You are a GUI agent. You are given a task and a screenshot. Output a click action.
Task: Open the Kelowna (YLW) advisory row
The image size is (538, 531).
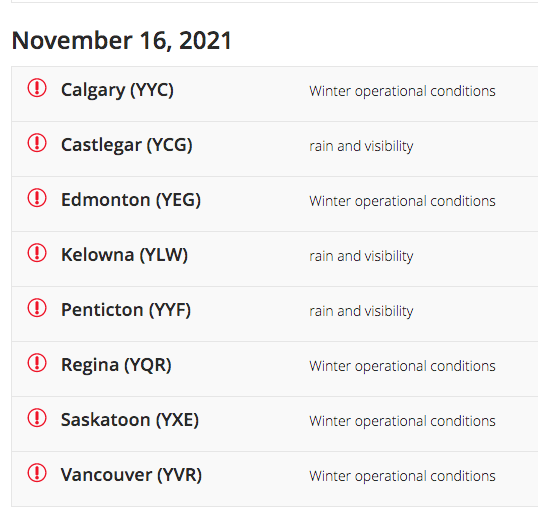tap(275, 259)
